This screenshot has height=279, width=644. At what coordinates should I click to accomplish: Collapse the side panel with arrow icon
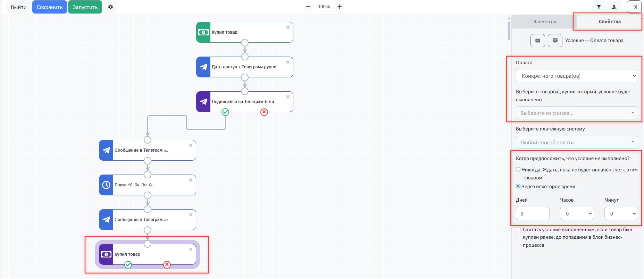coord(634,7)
